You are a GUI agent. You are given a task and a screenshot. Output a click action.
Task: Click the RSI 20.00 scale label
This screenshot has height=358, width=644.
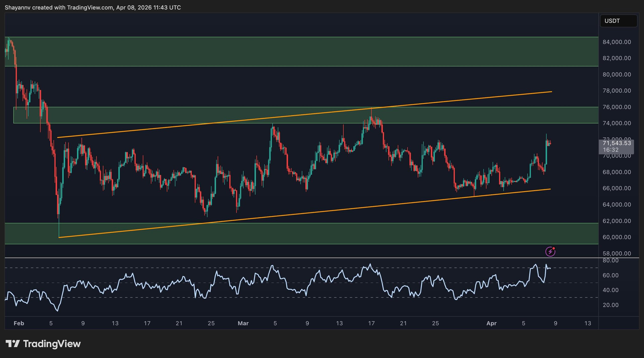[611, 305]
